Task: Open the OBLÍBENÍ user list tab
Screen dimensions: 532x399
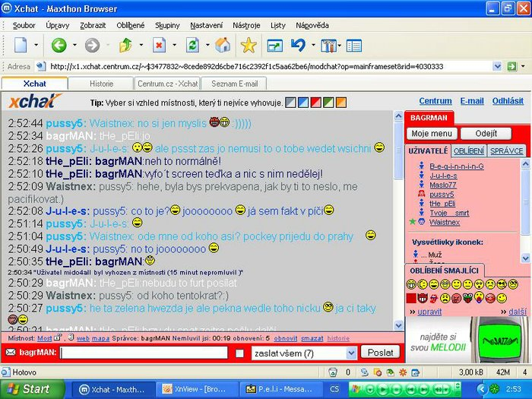Action: tap(469, 151)
